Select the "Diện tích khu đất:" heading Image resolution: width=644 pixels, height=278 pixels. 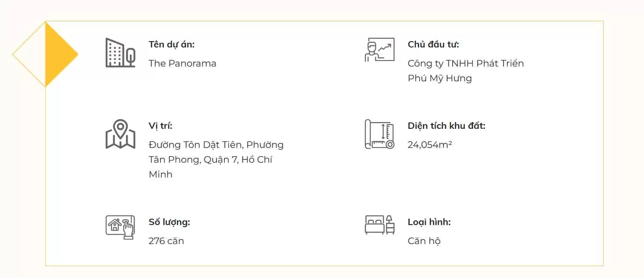pos(446,126)
